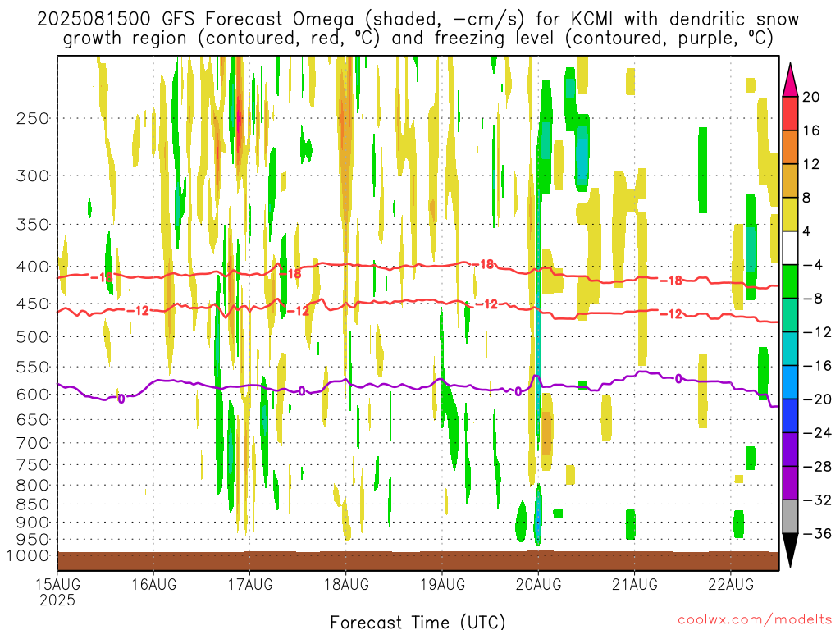Screen dimensions: 840x630
Task: Click the orange color bar segment between 12 and 16
Action: (790, 148)
